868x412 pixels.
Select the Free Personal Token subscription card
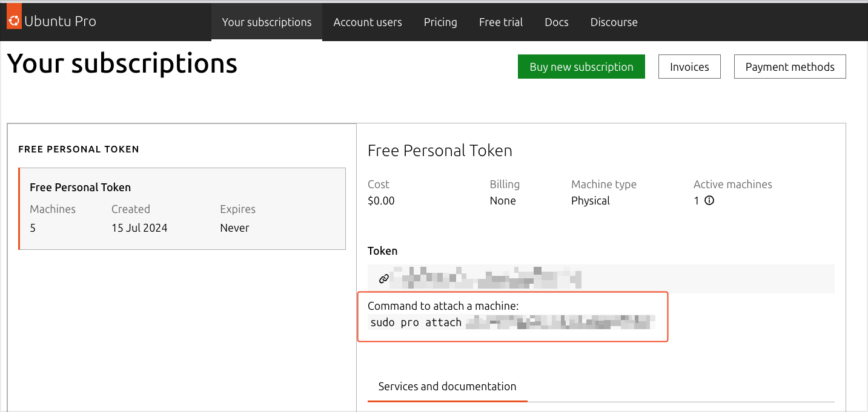click(182, 209)
